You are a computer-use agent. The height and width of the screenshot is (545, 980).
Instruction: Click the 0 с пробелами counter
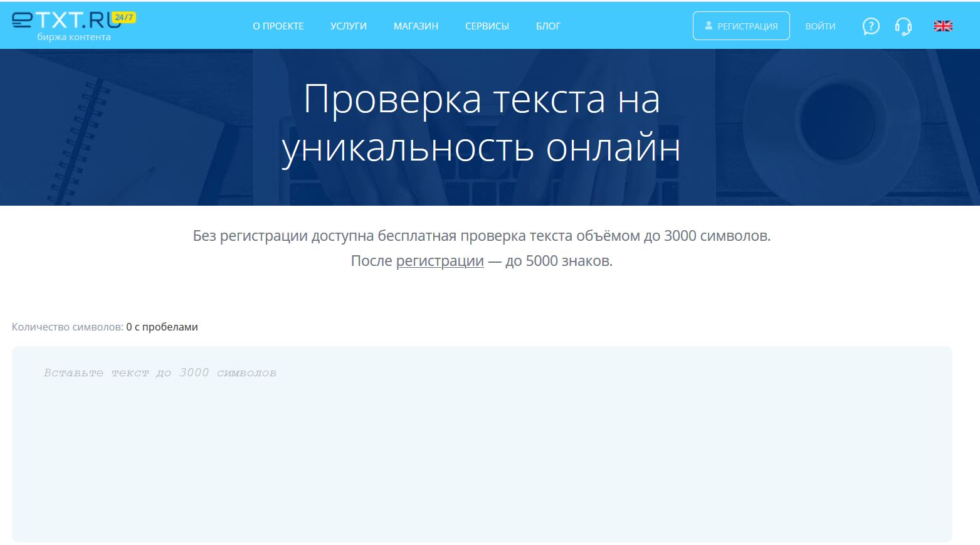[x=162, y=327]
